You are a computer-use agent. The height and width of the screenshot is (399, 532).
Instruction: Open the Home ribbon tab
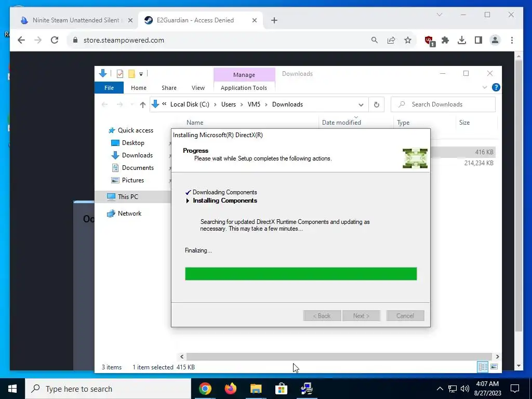coord(138,88)
